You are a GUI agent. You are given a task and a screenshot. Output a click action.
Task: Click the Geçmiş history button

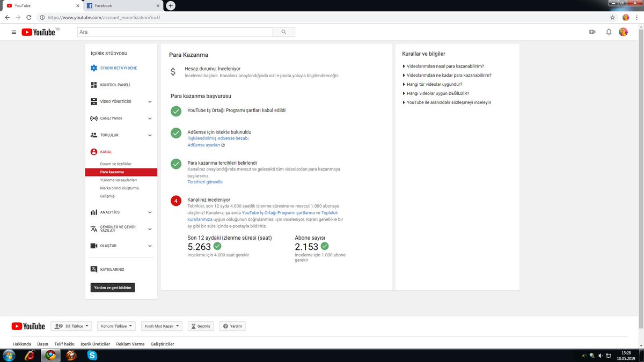pos(201,326)
